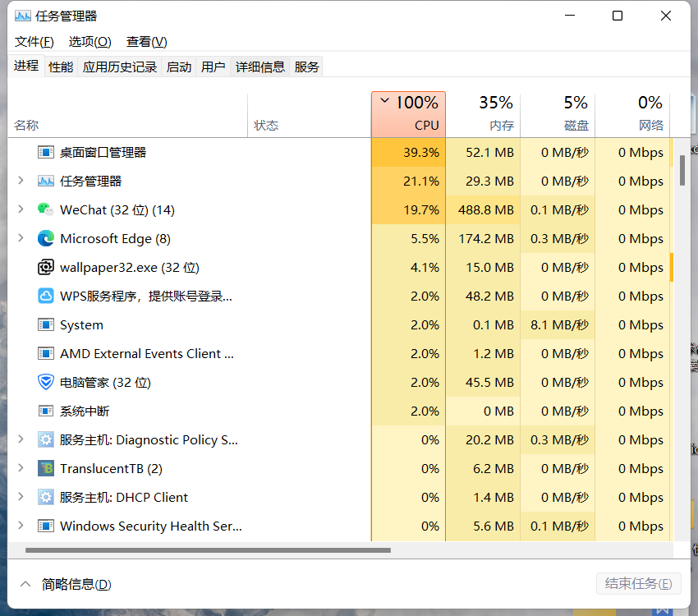Switch to the 启动 tab
The image size is (698, 616).
(179, 67)
